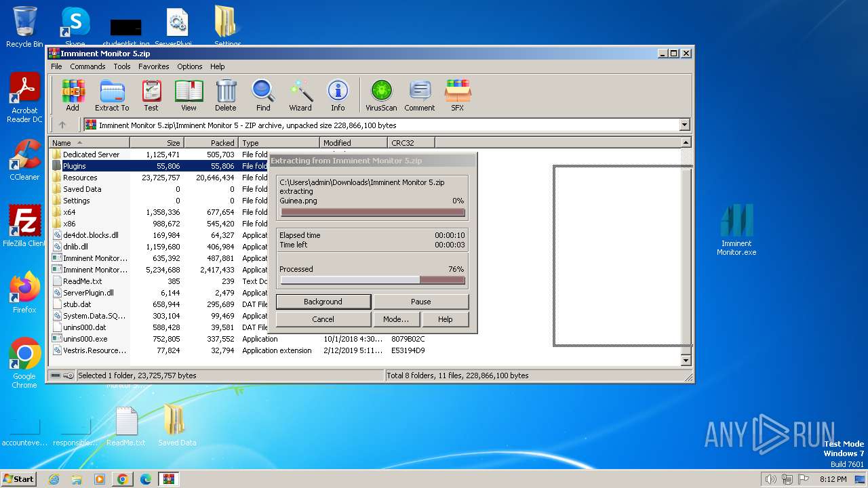This screenshot has height=488, width=868.
Task: Click the volume icon in the system tray
Action: pyautogui.click(x=770, y=479)
